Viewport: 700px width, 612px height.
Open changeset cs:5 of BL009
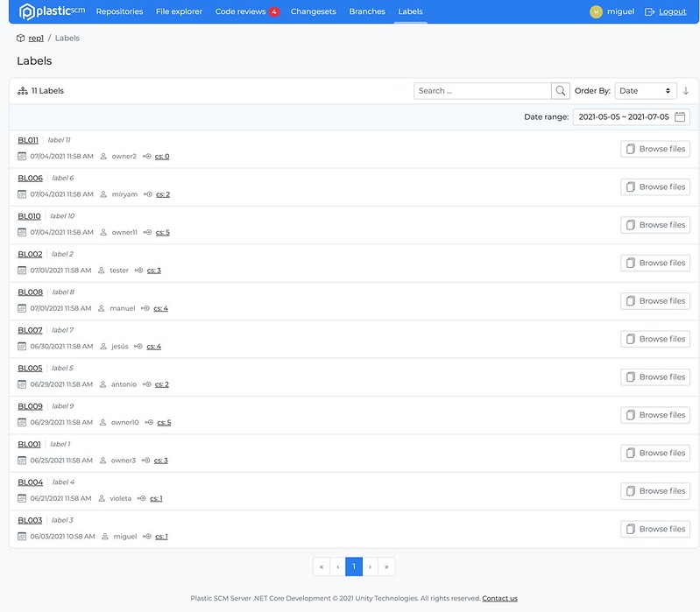point(164,422)
